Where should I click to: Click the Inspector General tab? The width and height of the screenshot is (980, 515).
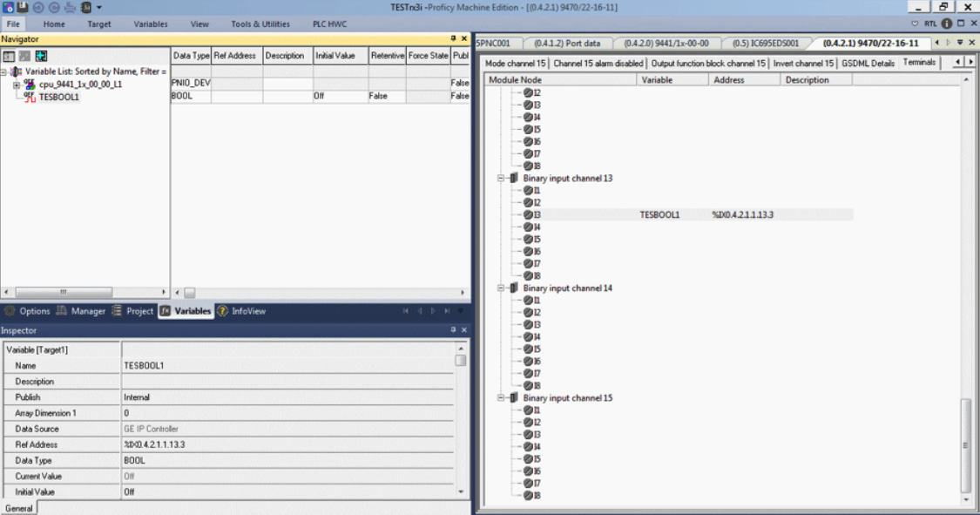click(19, 508)
